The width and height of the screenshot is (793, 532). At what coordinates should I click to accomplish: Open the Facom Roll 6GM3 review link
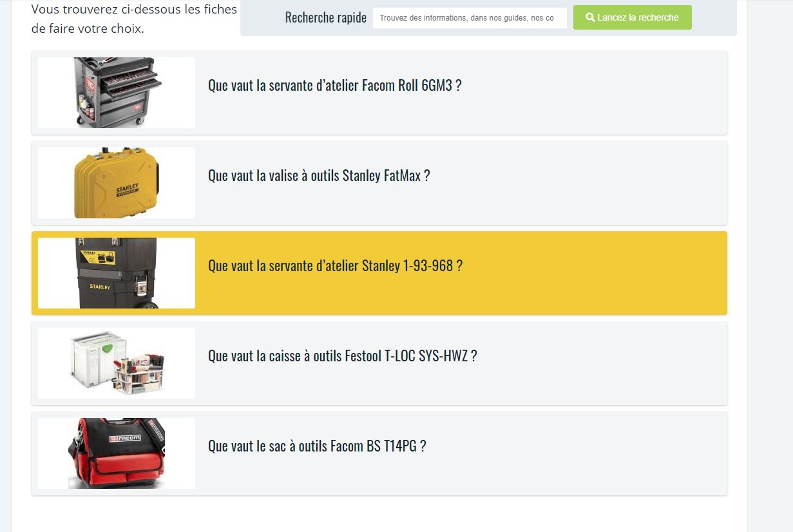pos(334,85)
